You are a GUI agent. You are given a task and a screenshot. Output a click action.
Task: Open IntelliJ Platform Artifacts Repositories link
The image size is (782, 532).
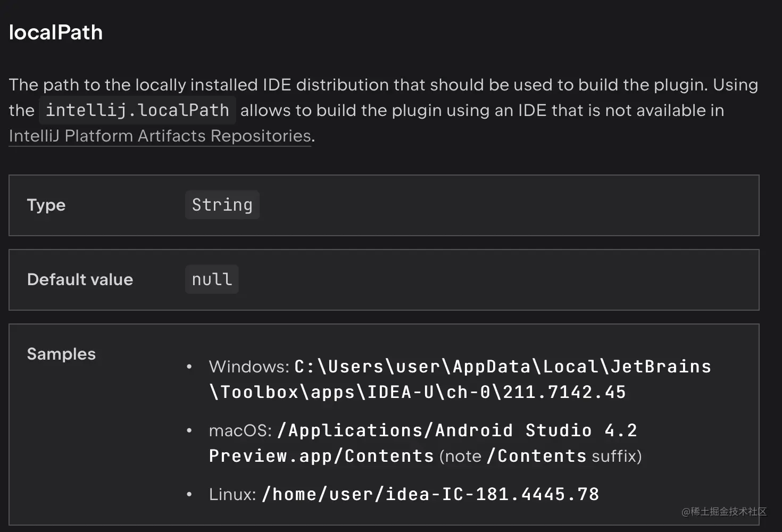tap(160, 136)
